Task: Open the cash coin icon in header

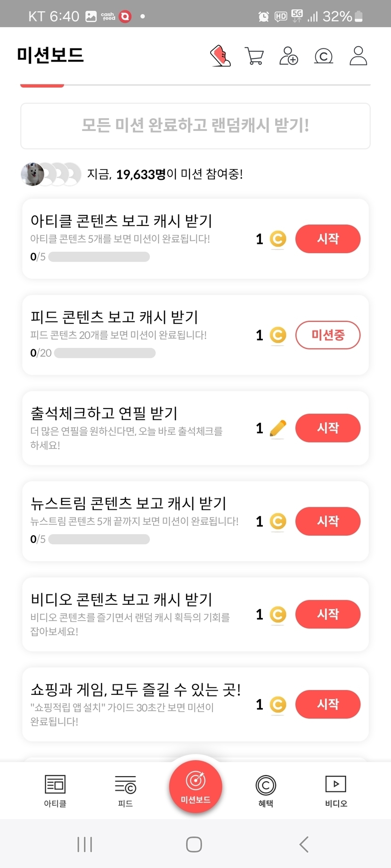Action: 324,56
